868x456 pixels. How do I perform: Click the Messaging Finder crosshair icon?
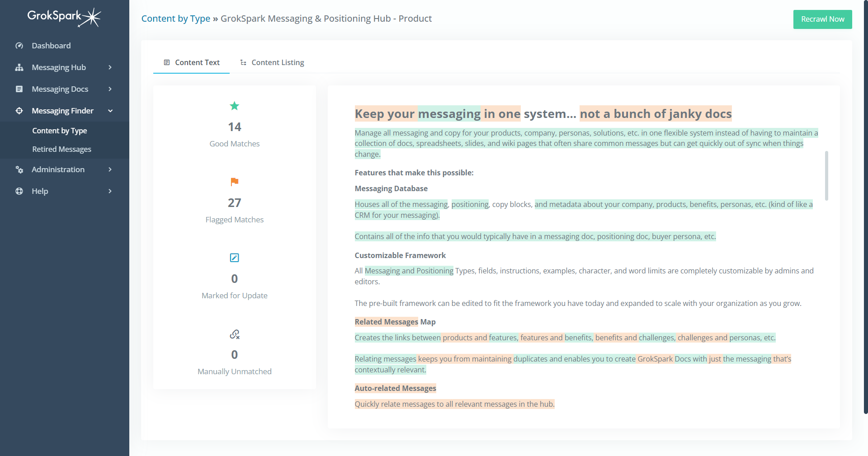[19, 111]
